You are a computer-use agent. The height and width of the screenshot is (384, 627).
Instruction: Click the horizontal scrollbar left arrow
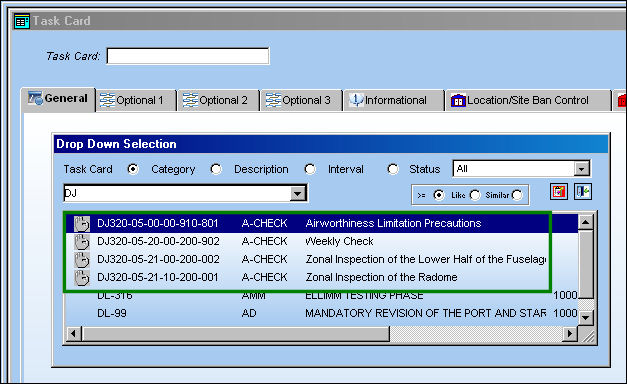[x=74, y=334]
